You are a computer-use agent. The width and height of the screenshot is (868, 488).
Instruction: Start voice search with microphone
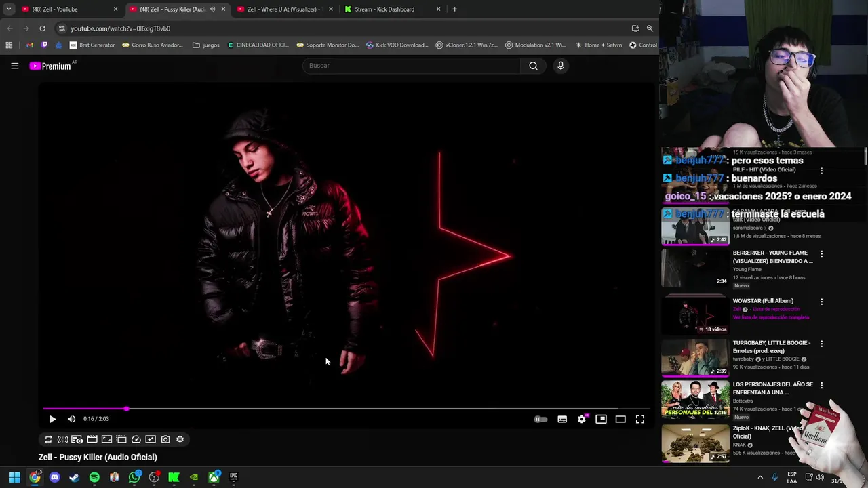coord(561,66)
